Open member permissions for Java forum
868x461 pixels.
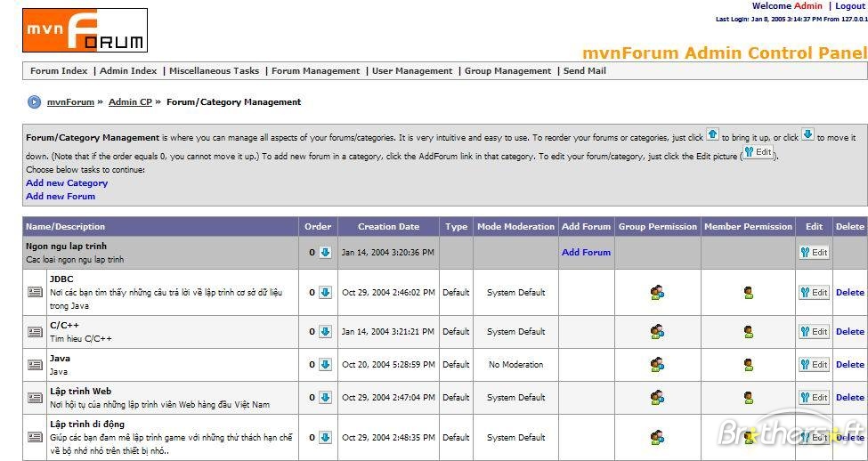point(749,364)
